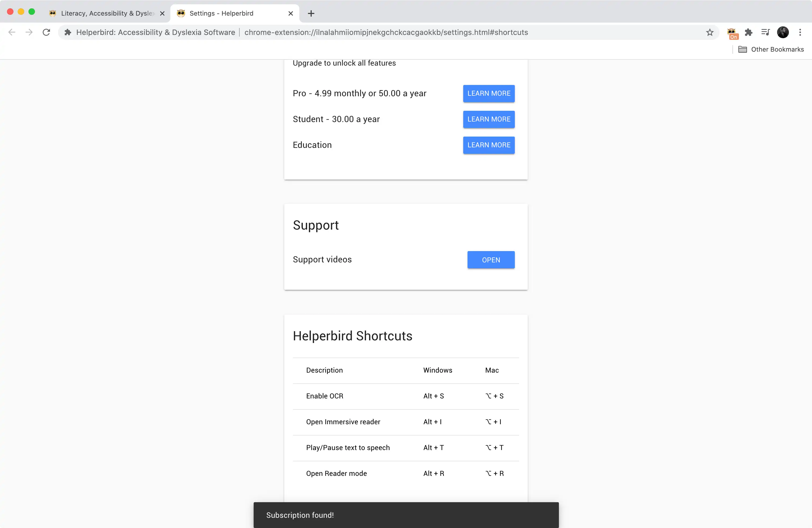812x528 pixels.
Task: Click the ⌥ + S Mac shortcut cell
Action: pyautogui.click(x=494, y=396)
